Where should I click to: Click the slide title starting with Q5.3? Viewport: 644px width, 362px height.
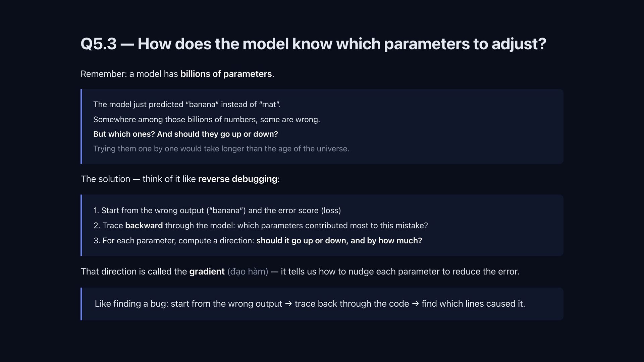313,44
